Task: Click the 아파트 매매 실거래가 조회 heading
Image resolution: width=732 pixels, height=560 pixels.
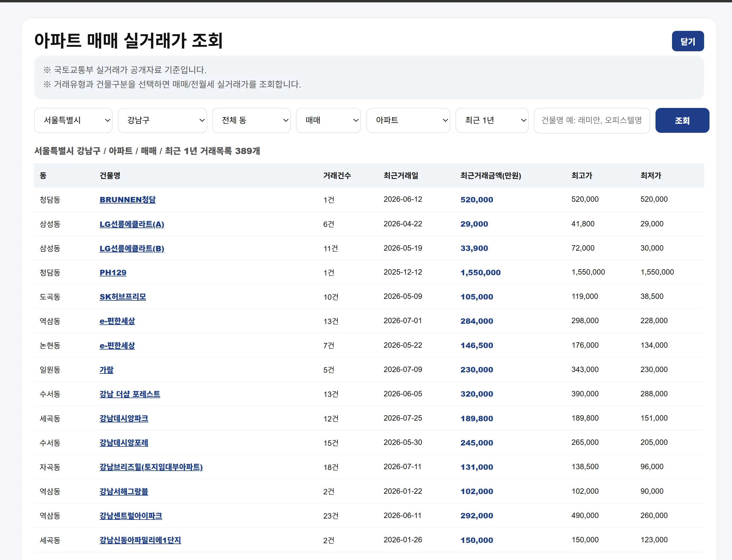Action: click(129, 41)
